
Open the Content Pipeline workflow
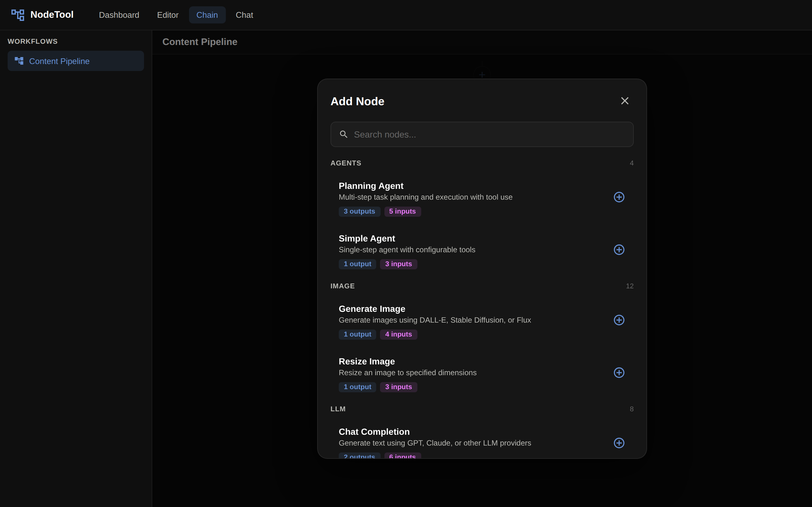59,61
